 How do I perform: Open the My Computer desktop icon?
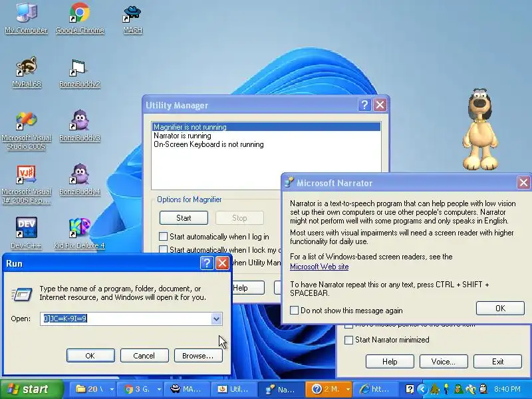point(26,17)
